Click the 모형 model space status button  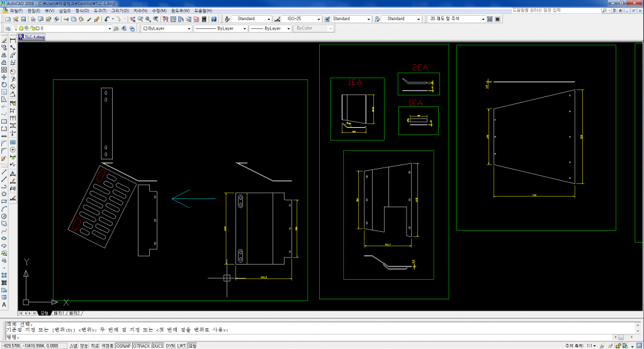click(192, 346)
